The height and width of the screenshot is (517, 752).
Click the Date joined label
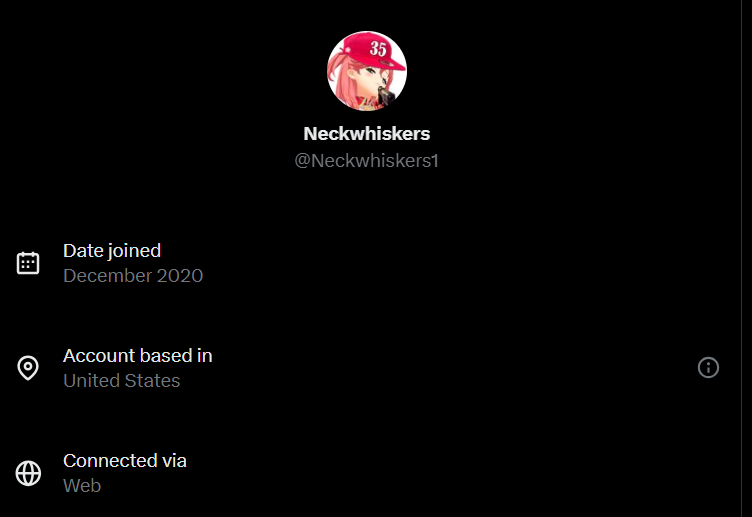click(112, 250)
